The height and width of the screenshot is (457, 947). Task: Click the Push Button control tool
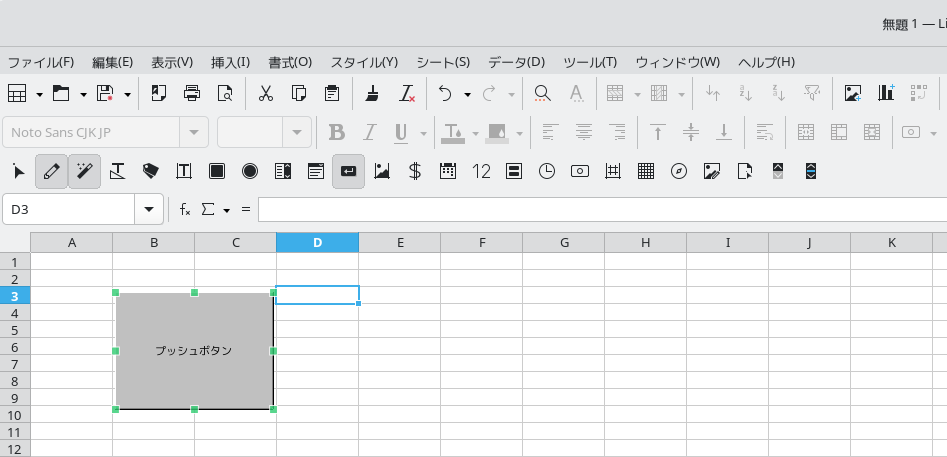point(348,171)
